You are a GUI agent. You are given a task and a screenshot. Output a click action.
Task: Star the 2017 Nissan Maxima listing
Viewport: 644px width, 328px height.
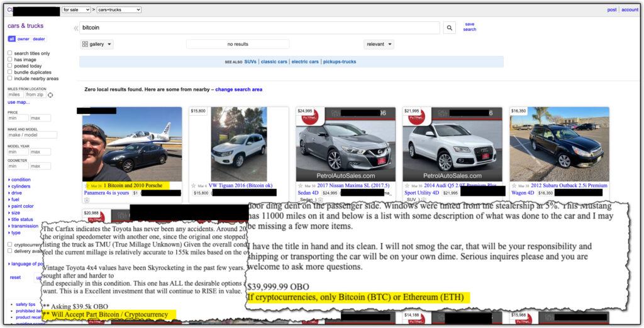(300, 186)
